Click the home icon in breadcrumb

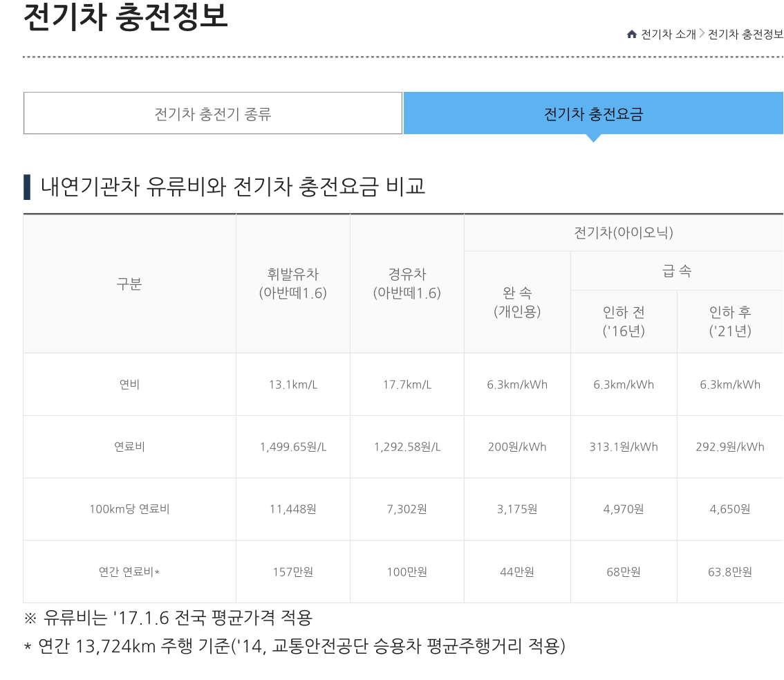pyautogui.click(x=631, y=34)
